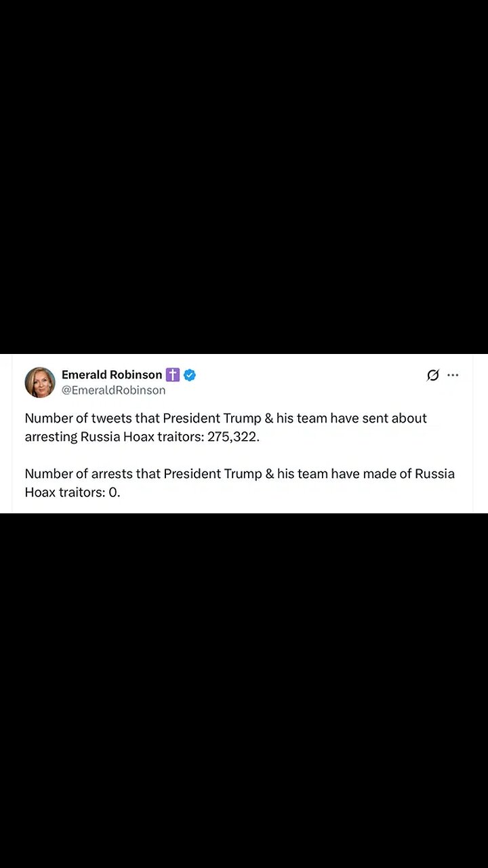Click the Emerald Robinson display name
Image resolution: width=488 pixels, height=868 pixels.
tap(112, 374)
